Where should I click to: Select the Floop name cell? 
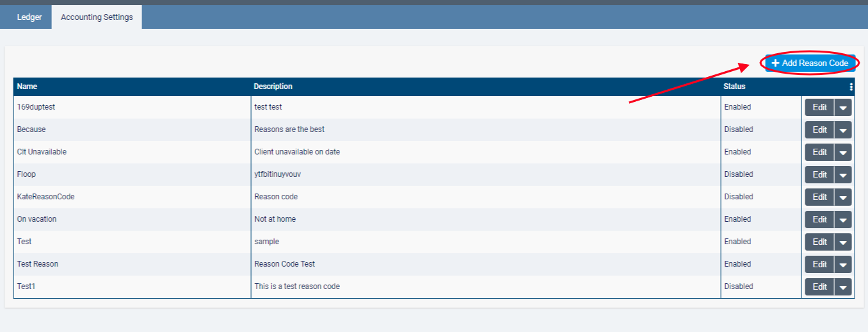[26, 174]
